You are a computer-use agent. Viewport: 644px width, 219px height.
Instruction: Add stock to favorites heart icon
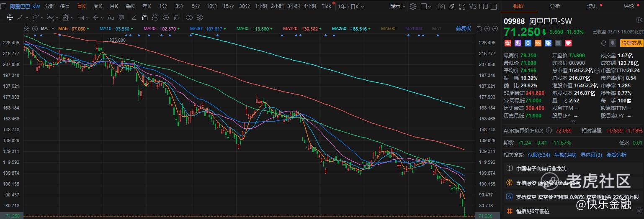click(568, 43)
